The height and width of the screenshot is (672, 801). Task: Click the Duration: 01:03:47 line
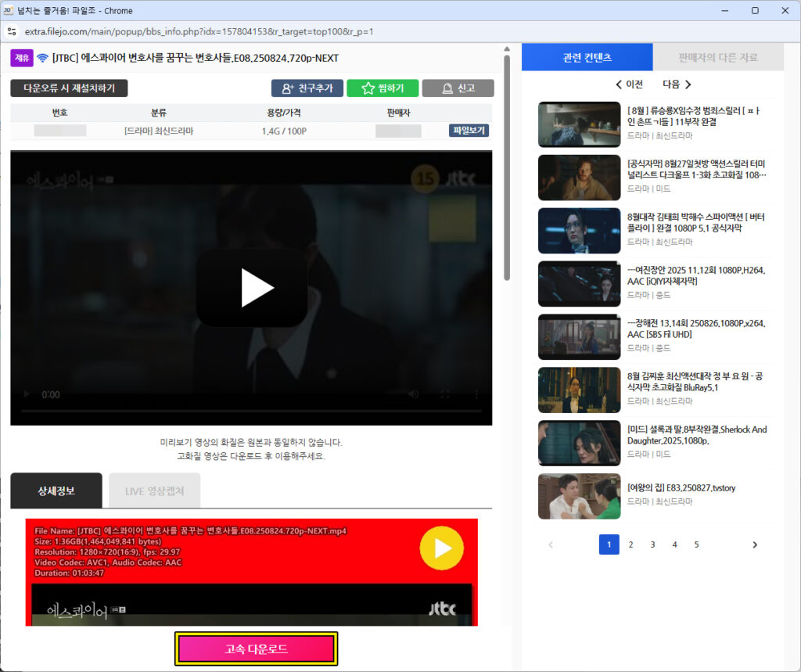click(x=70, y=573)
